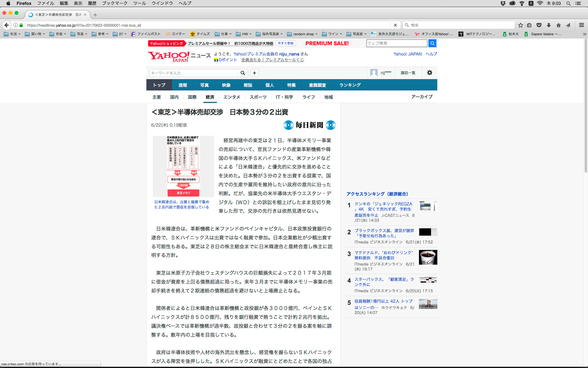Screen dimensions: 588x368
Task: Open the Firefox hamburger menu
Action: (581, 25)
